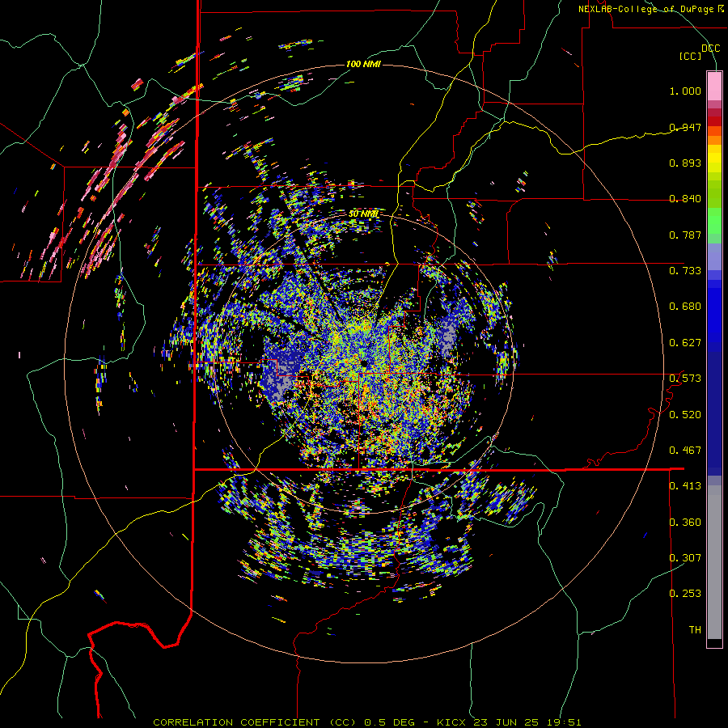Click the 0.253 scale value

coord(685,594)
